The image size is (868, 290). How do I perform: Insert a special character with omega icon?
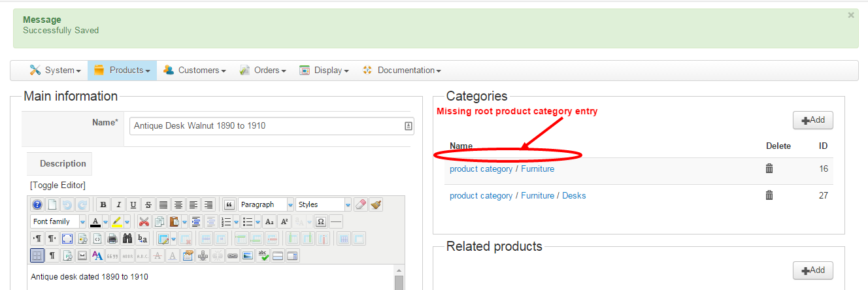click(x=320, y=221)
